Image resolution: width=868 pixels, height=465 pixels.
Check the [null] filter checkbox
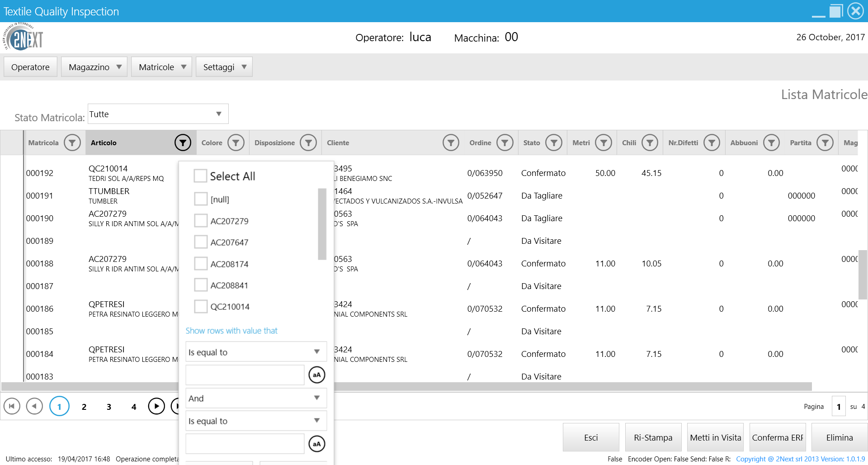tap(200, 199)
